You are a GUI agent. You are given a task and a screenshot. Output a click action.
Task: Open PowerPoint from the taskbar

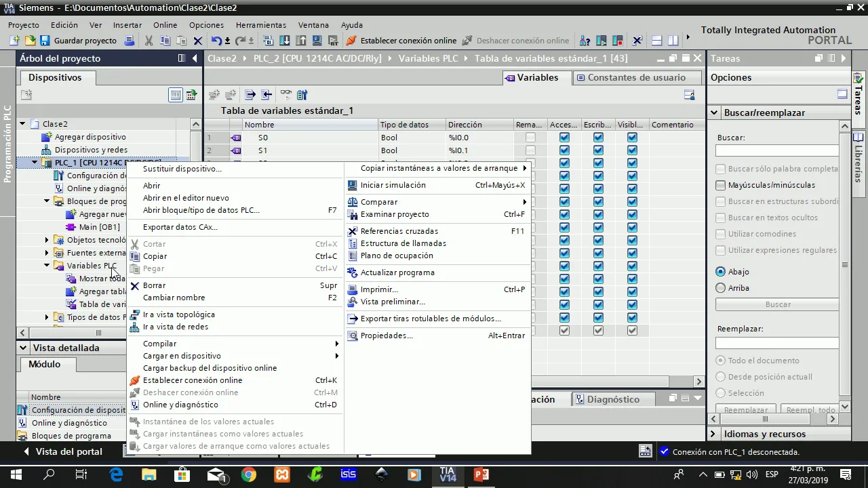click(x=481, y=474)
